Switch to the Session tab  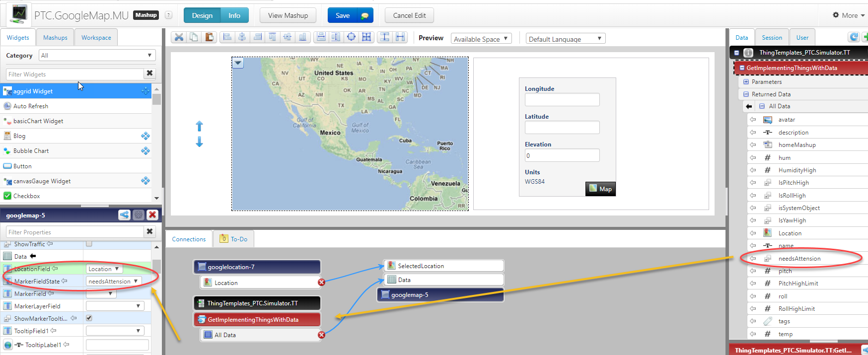(772, 37)
